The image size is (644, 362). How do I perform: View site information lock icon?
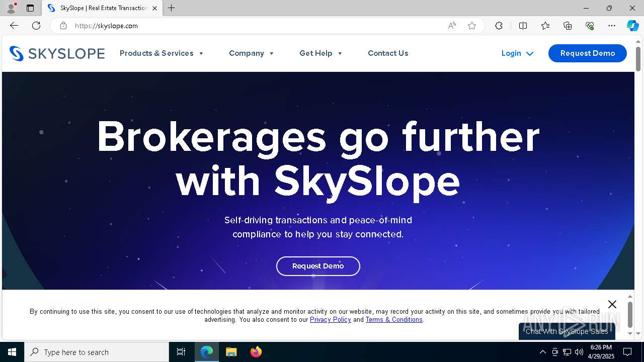click(63, 26)
